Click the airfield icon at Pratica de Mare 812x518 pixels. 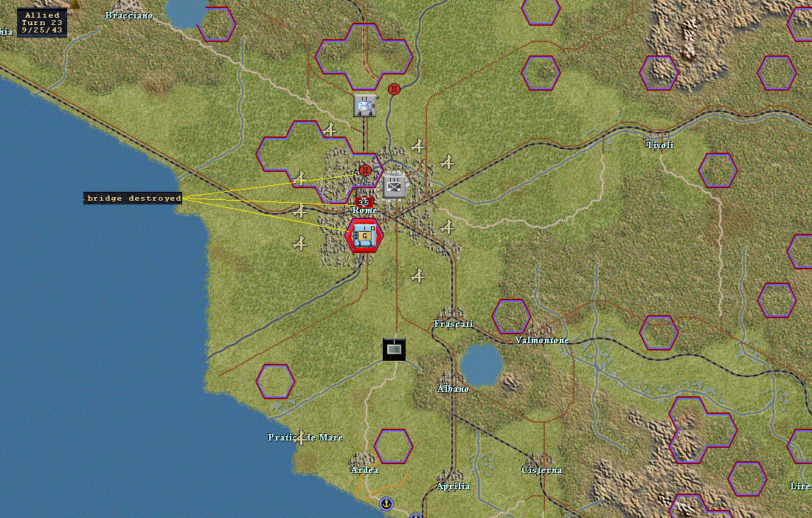click(301, 438)
